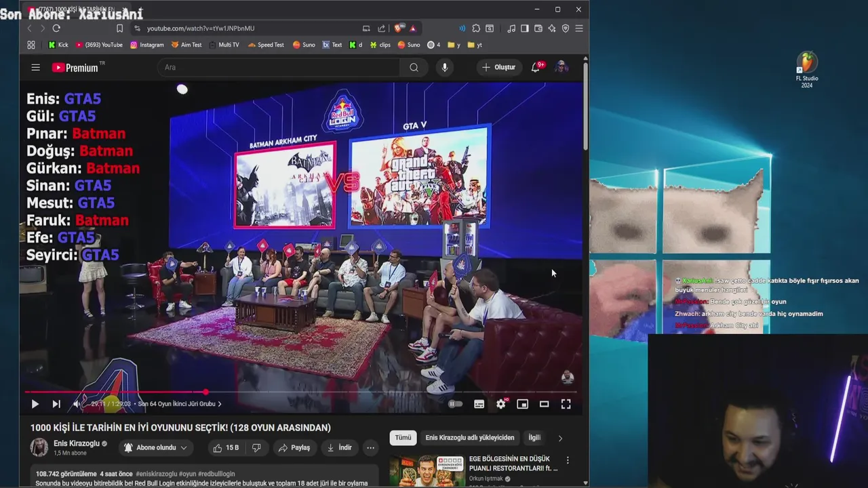Search with the magnifier button

[x=414, y=67]
